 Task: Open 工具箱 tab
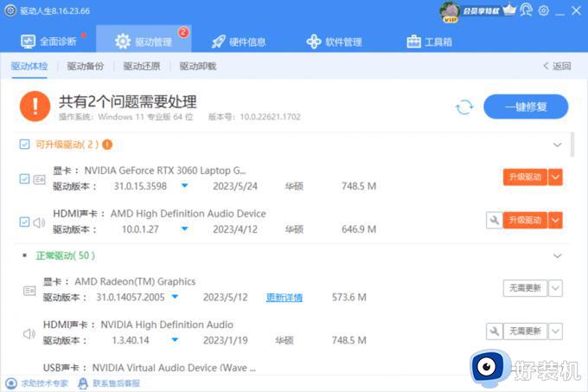click(430, 42)
